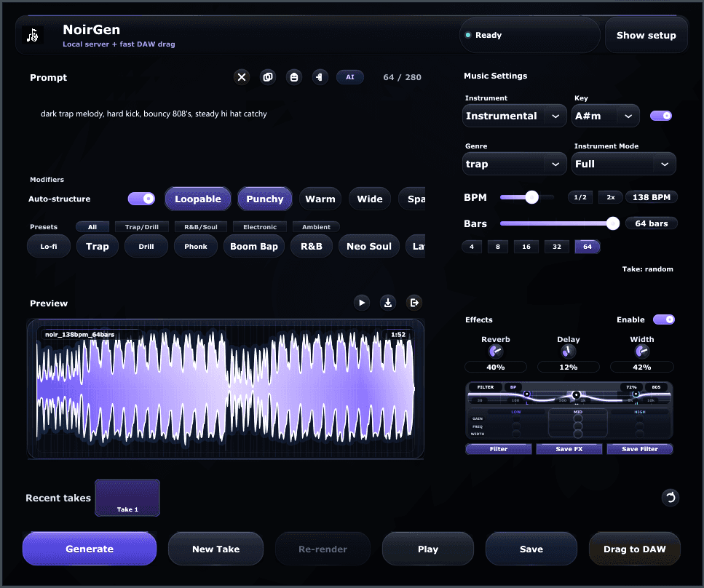Play the preview waveform
The height and width of the screenshot is (588, 704).
click(362, 302)
